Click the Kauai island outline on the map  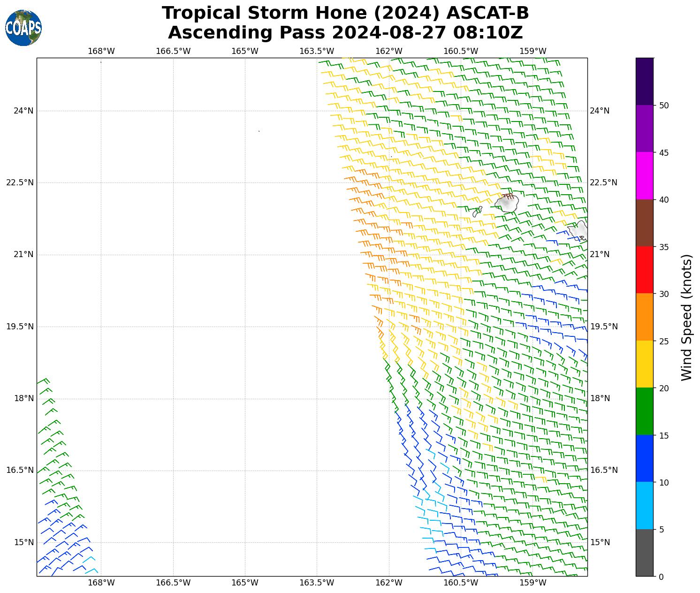pyautogui.click(x=507, y=204)
